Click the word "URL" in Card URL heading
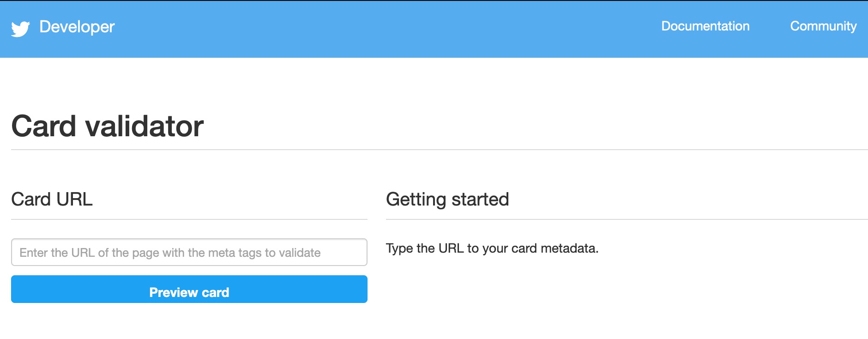The height and width of the screenshot is (339, 868). coord(74,200)
